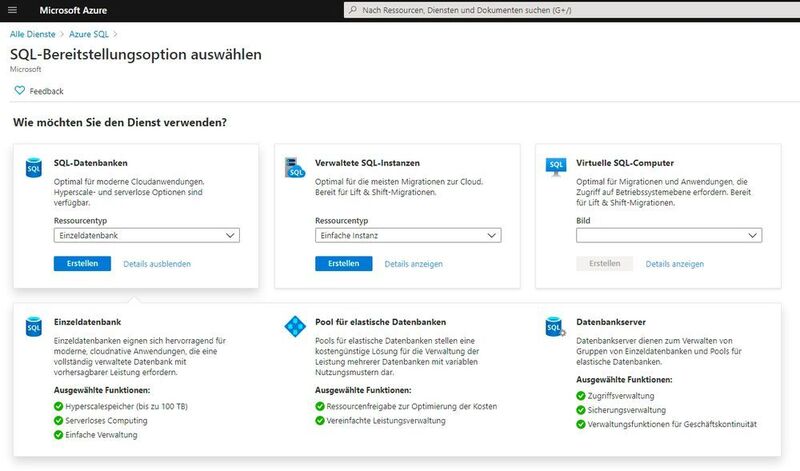Click the Verwaltete SQL-Instanzen card icon
This screenshot has width=800, height=471.
point(295,168)
